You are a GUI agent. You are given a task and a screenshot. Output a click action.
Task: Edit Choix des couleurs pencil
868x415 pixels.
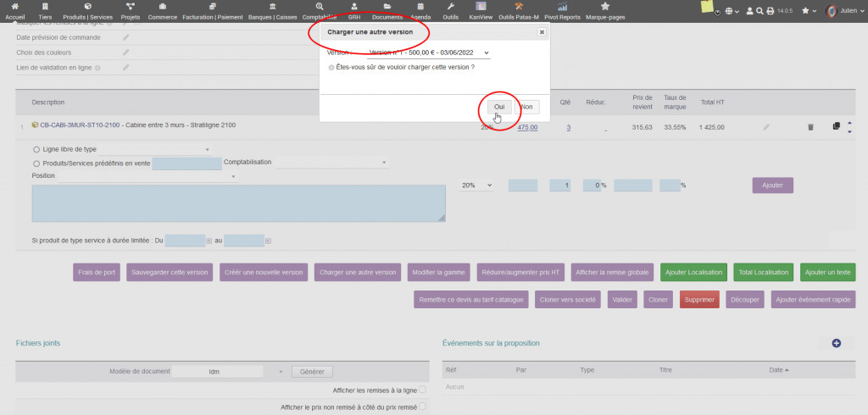[x=126, y=53]
